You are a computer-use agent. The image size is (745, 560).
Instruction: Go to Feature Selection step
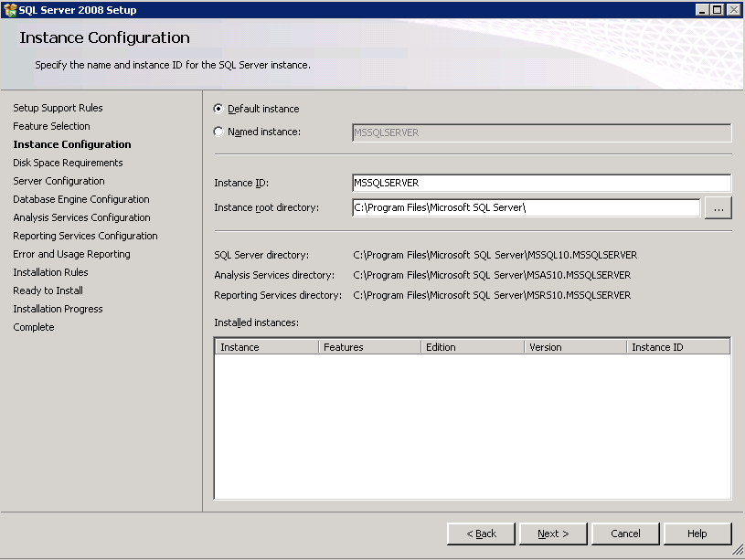(51, 126)
